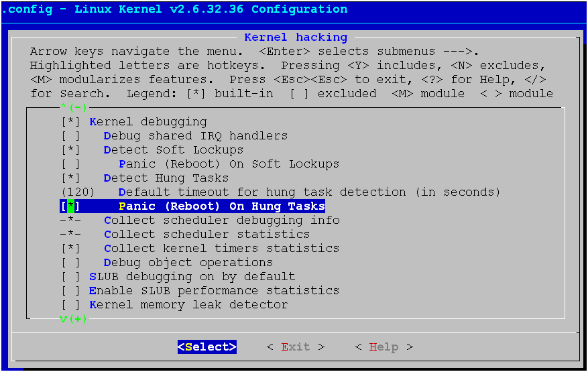Select Panic (Reboot) On Soft Lockups entry
588x372 pixels.
[x=229, y=164]
